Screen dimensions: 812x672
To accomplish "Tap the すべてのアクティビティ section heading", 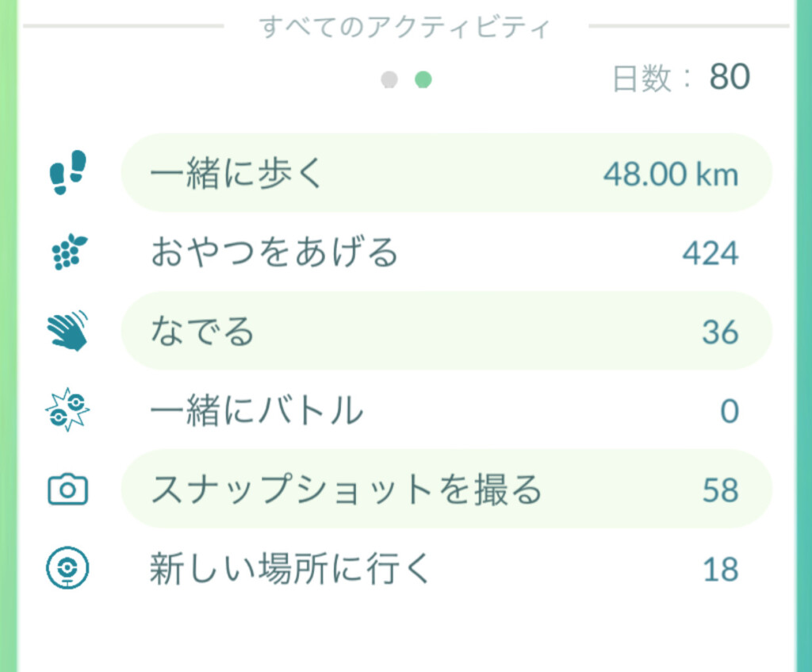I will (x=405, y=27).
